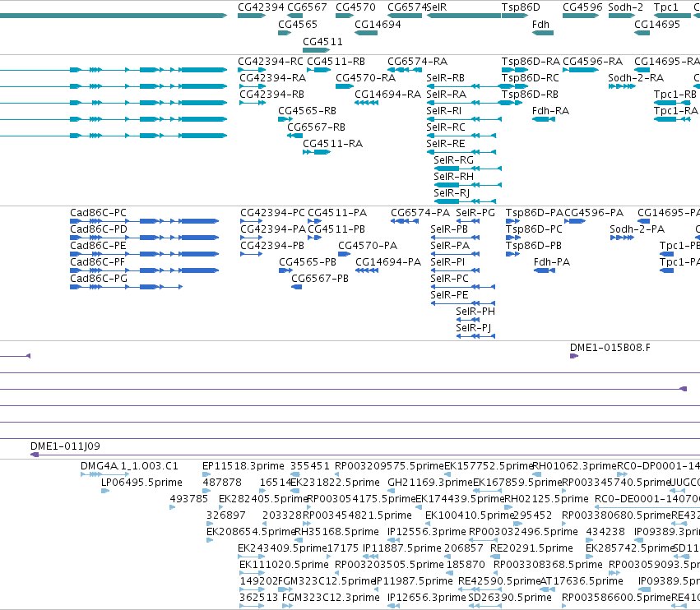700x610 pixels.
Task: Click the CG4565-PB protein label
Action: [x=308, y=263]
